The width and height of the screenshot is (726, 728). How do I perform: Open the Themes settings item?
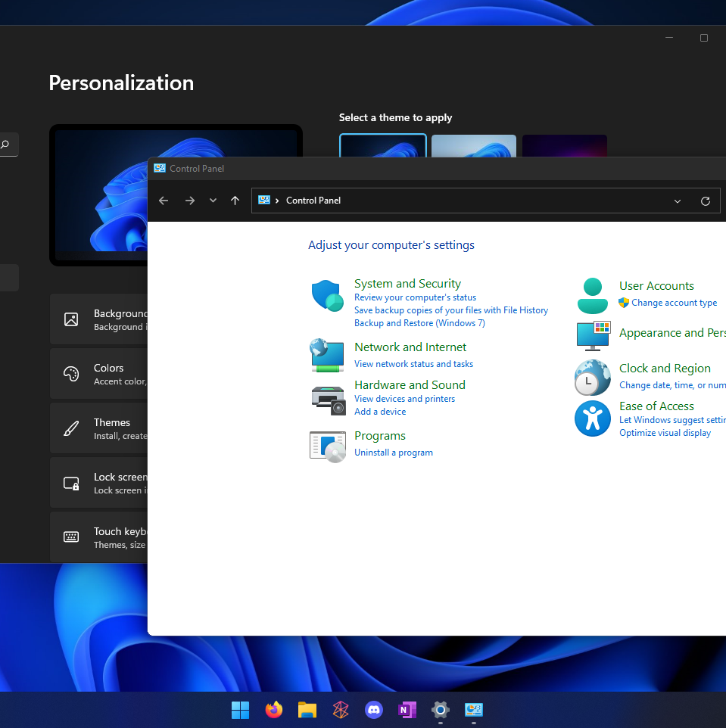coord(99,428)
